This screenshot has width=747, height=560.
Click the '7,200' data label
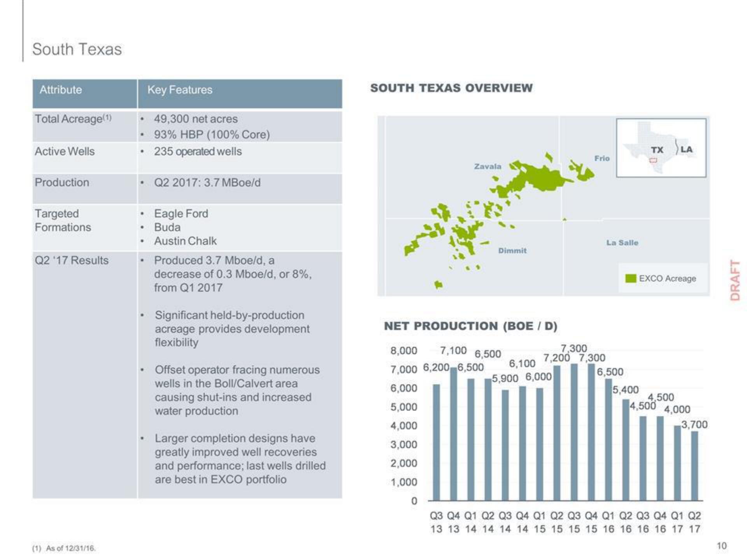click(556, 358)
